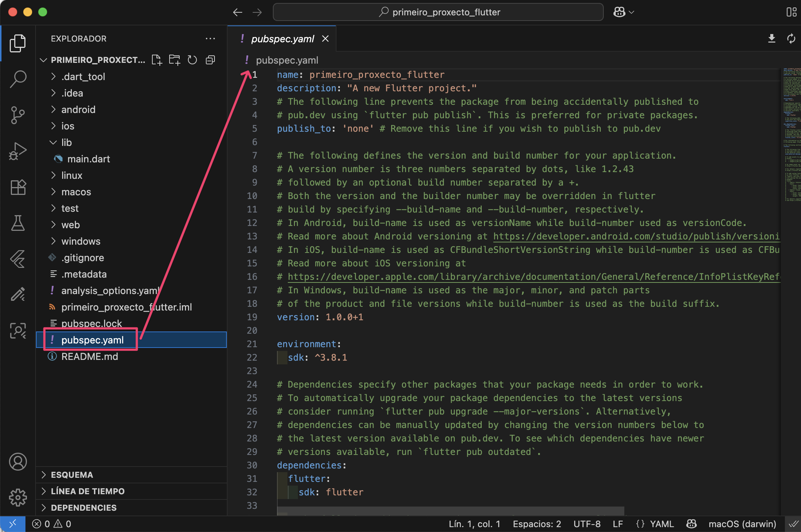Screen dimensions: 801x532
Task: Open the Flutter sidebar icon
Action: point(18,259)
